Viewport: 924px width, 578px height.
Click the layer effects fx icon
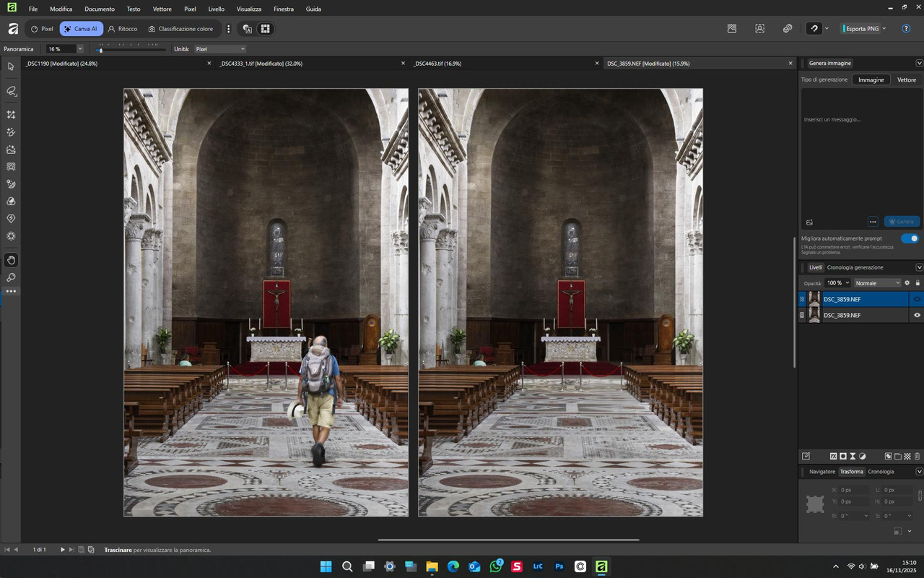tap(833, 457)
